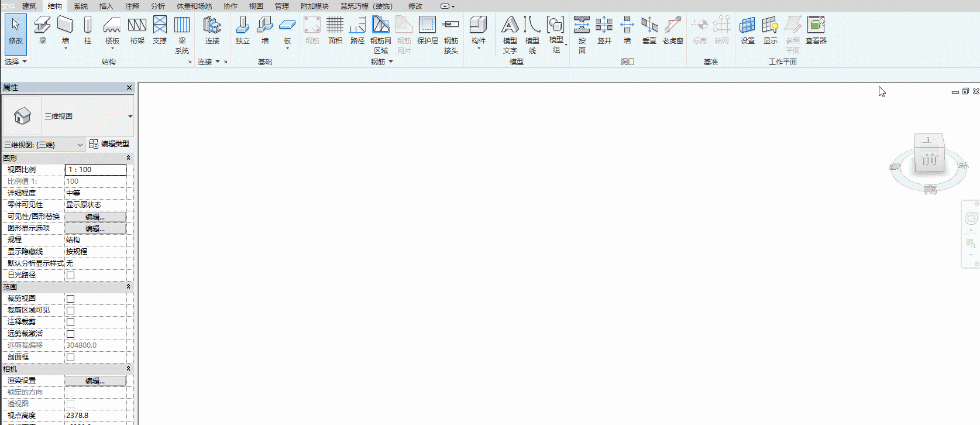Pick the 柱 column tool
Viewport: 980px width, 425px height.
(x=88, y=31)
